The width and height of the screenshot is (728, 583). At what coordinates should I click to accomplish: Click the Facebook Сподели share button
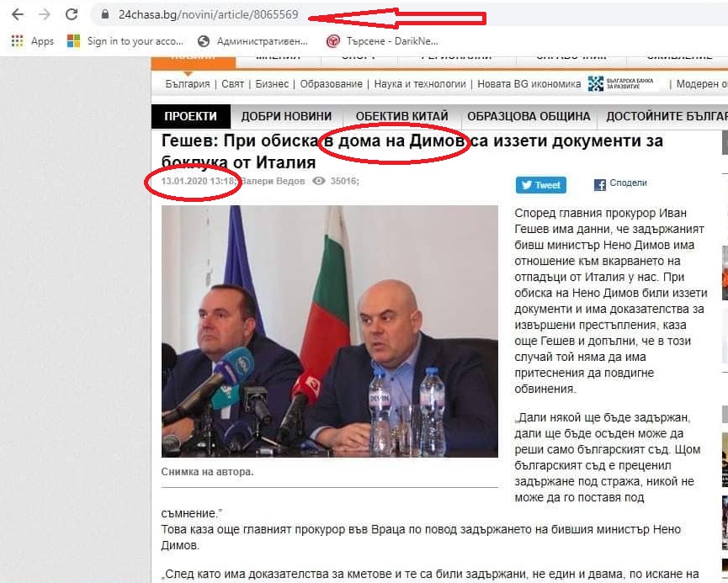(620, 183)
